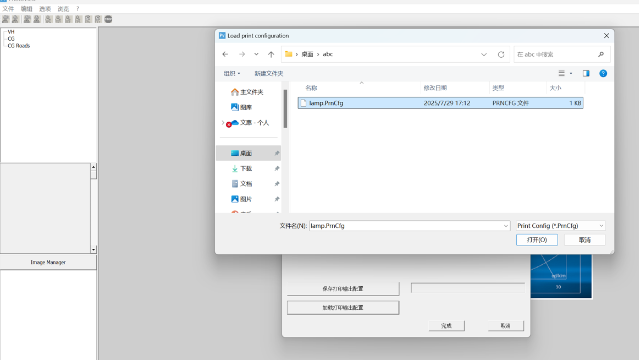Open help with the blue question icon
This screenshot has width=640, height=360.
tap(603, 73)
